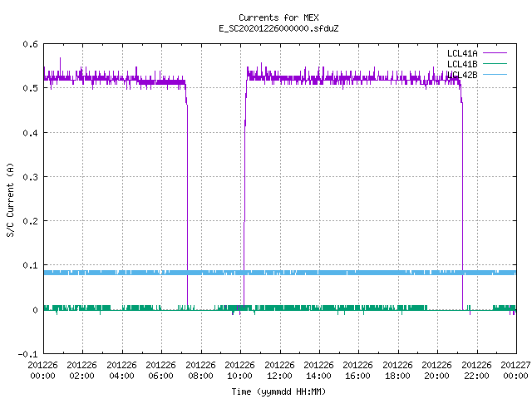Click the 0.2 y-axis tick label
The height and width of the screenshot is (399, 532).
pyautogui.click(x=30, y=221)
